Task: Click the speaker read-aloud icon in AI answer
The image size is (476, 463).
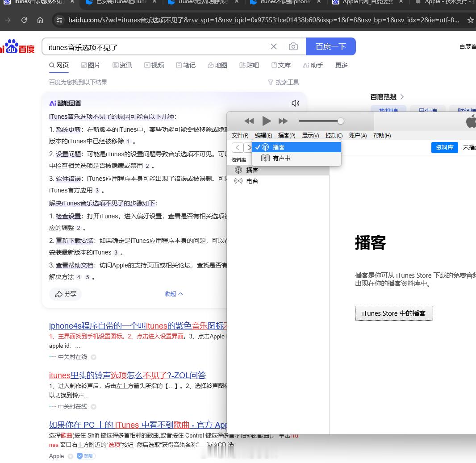Action: click(295, 103)
